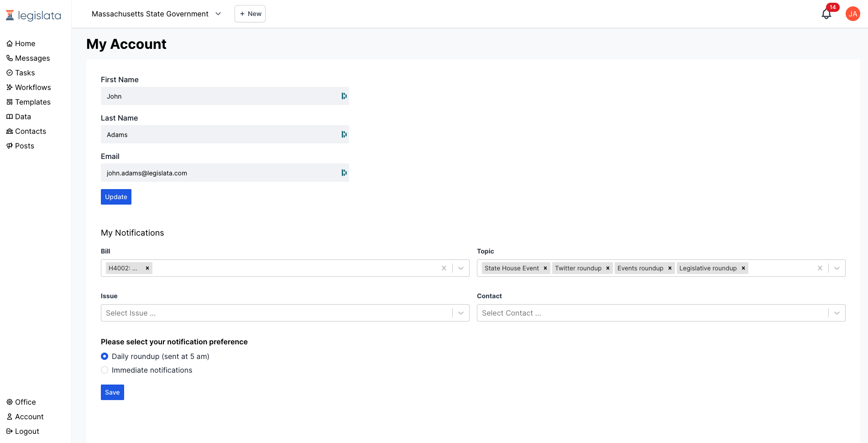Open Logout link in sidebar
Image resolution: width=868 pixels, height=443 pixels.
(x=23, y=431)
